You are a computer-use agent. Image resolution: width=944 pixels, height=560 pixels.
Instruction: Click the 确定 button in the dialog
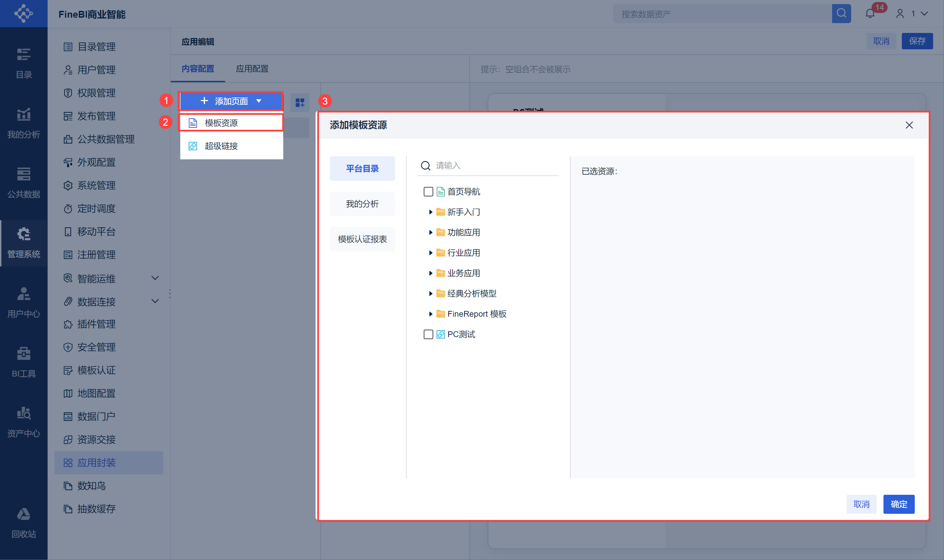pyautogui.click(x=898, y=504)
